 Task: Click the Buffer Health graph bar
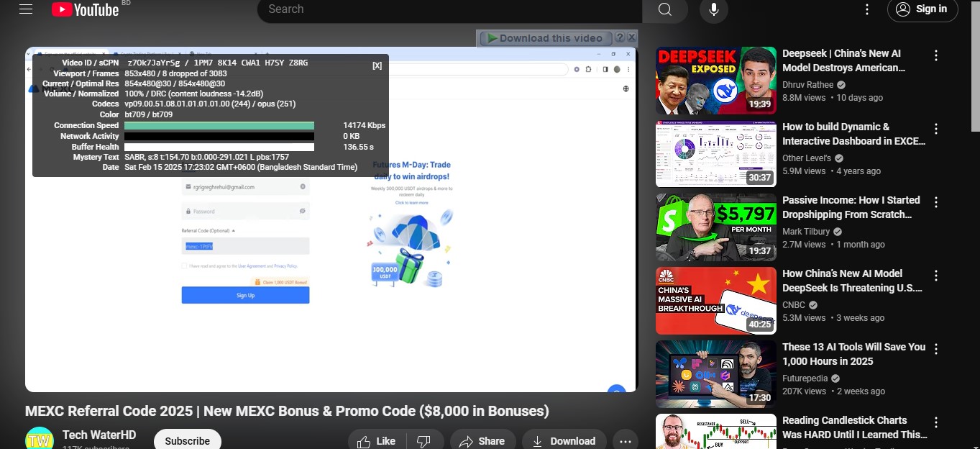click(x=219, y=147)
